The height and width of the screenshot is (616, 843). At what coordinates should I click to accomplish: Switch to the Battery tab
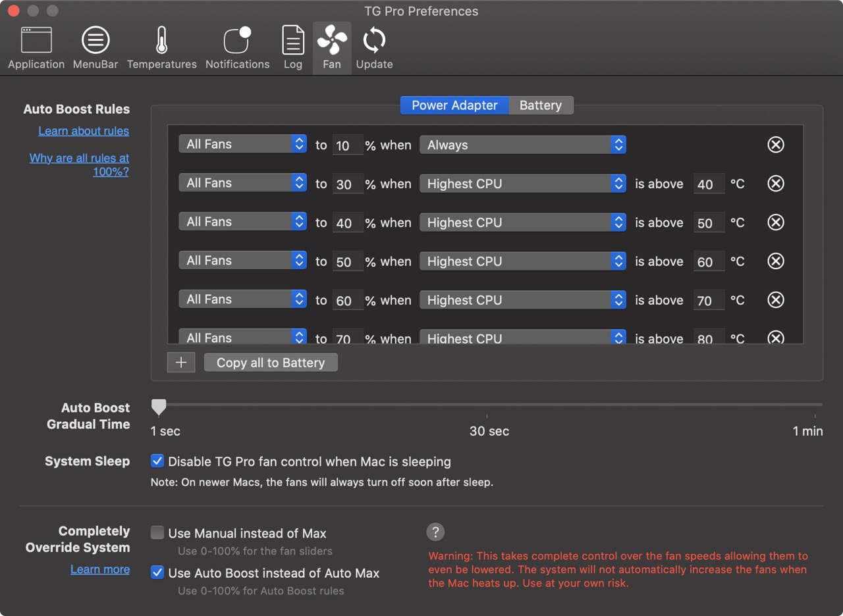(541, 105)
